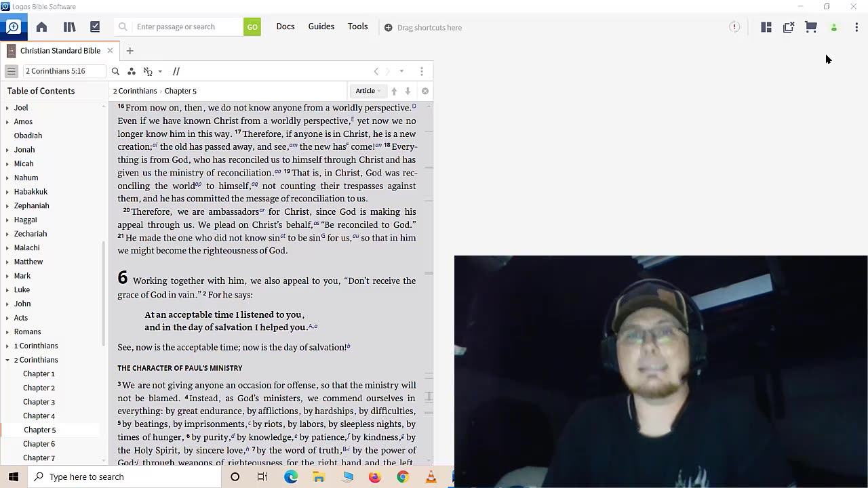This screenshot has height=488, width=868.
Task: Click the close-all-panels icon
Action: click(789, 27)
